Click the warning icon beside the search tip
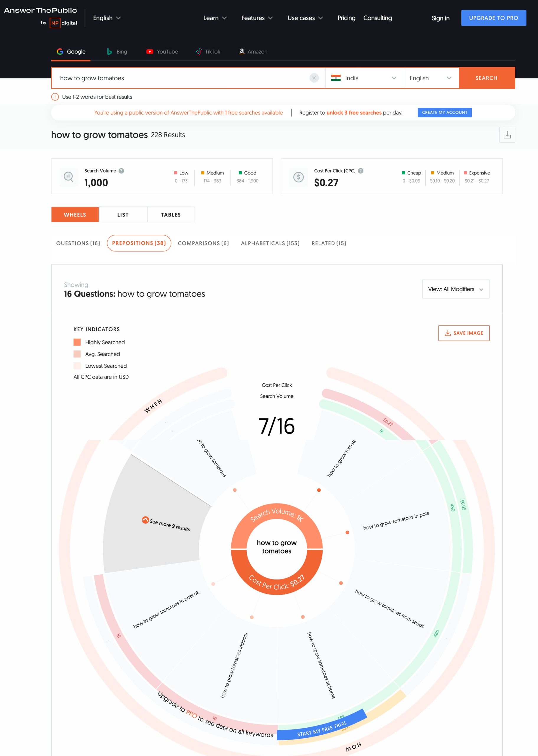The width and height of the screenshot is (538, 756). coord(55,97)
